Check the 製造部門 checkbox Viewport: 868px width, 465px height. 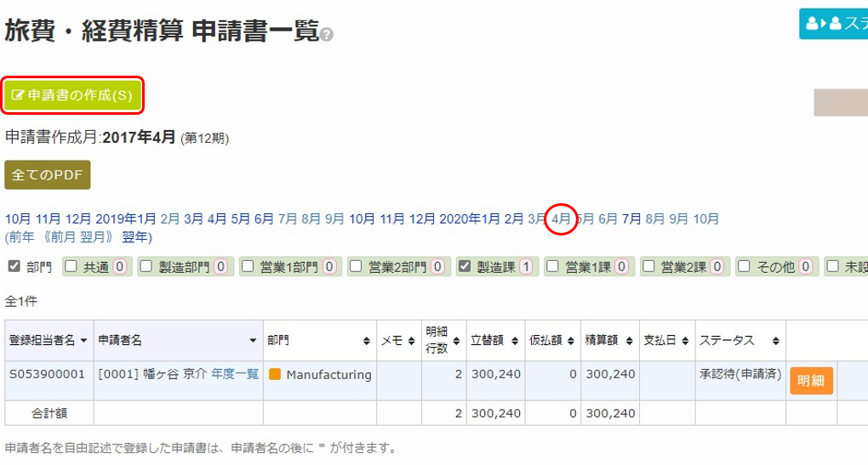(x=146, y=267)
